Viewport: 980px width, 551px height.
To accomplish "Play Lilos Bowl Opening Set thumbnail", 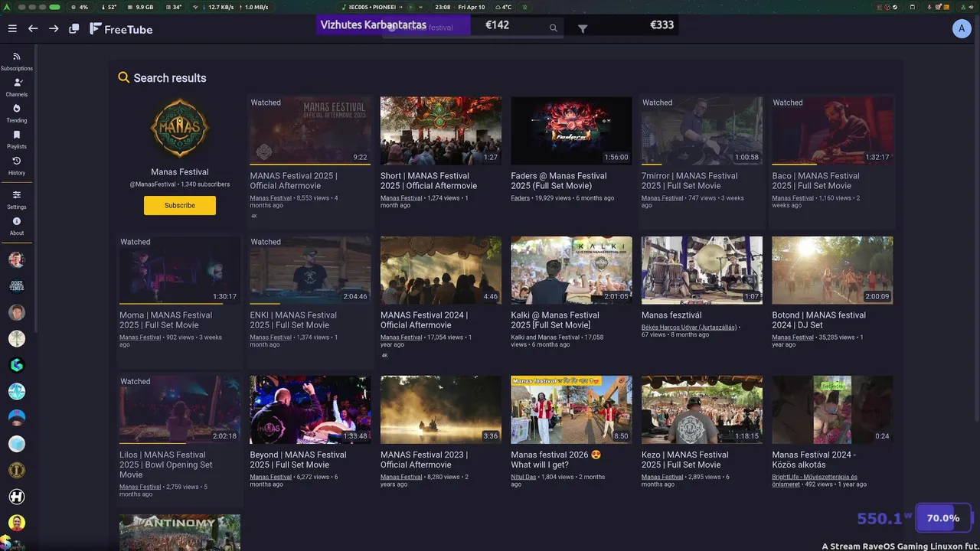I will tap(180, 409).
